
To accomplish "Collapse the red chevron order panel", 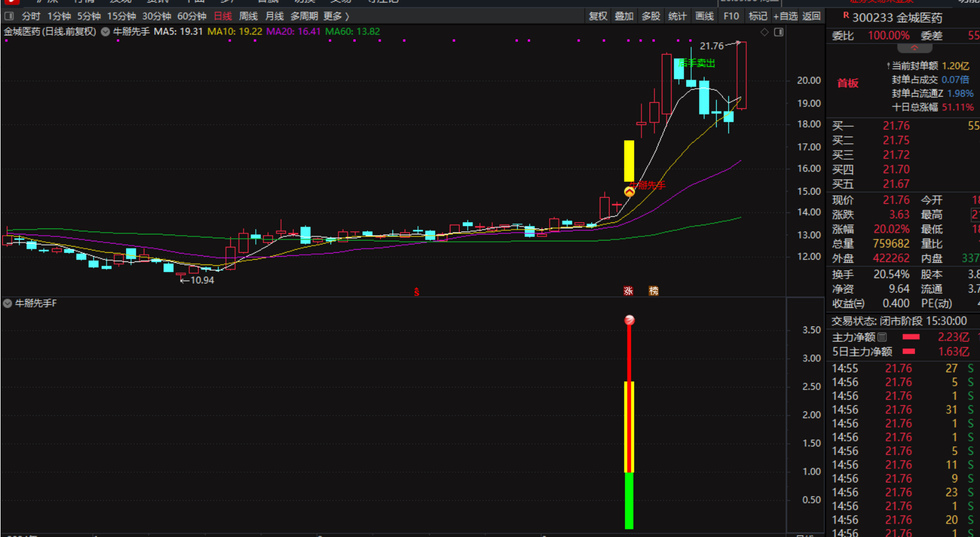I will 914,48.
